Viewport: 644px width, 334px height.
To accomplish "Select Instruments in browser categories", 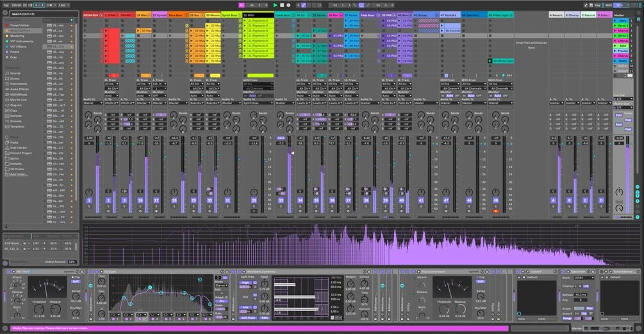I will pos(19,84).
